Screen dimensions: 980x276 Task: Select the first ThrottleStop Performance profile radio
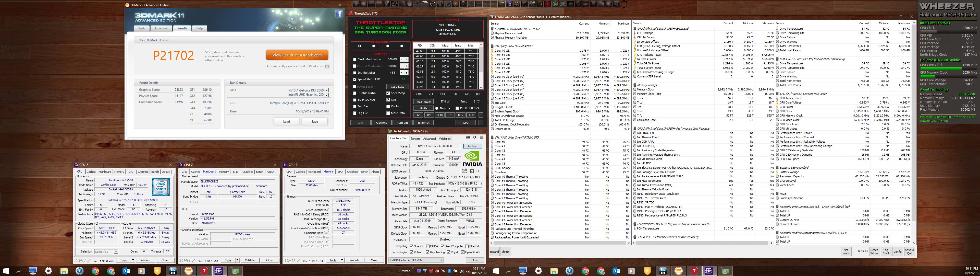point(360,46)
